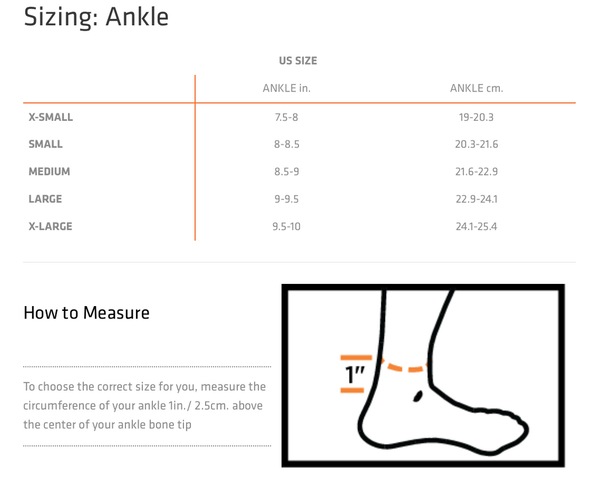
Task: Click the orange dashed ankle line
Action: [405, 365]
